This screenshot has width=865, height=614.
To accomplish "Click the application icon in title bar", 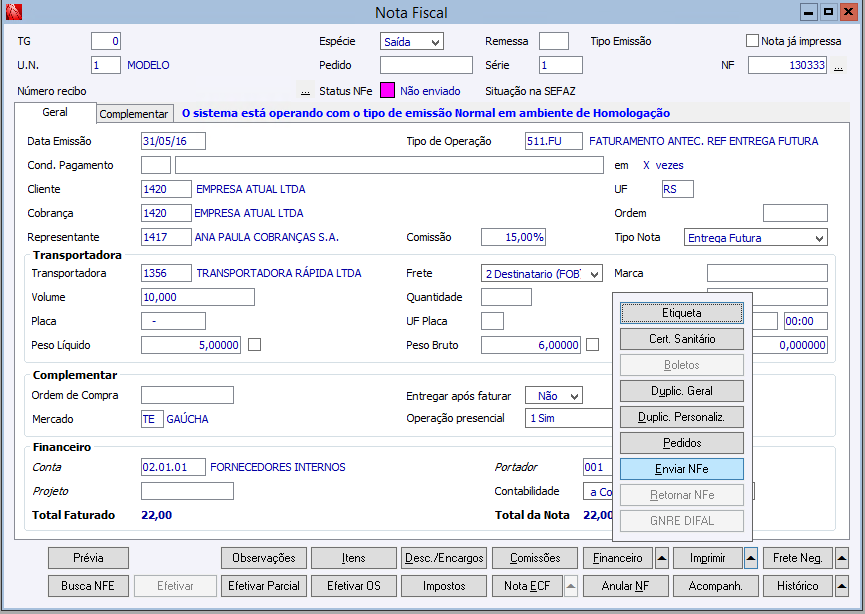I will [14, 12].
